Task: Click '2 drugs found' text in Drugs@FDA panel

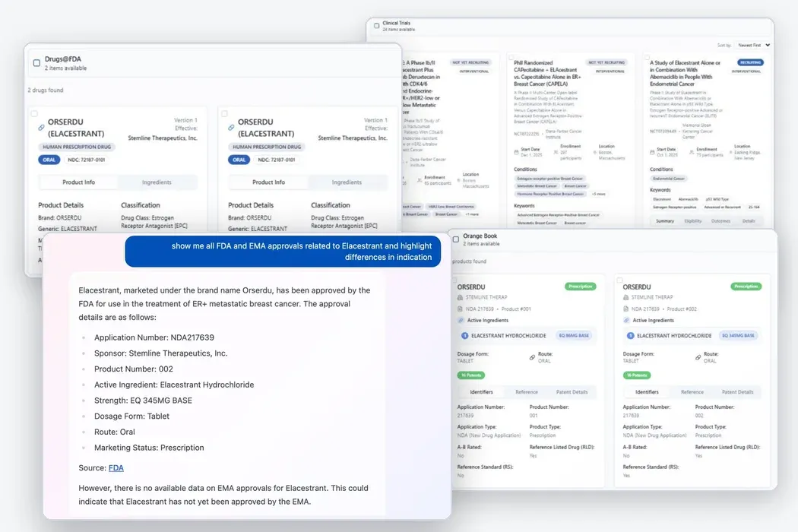Action: click(46, 90)
